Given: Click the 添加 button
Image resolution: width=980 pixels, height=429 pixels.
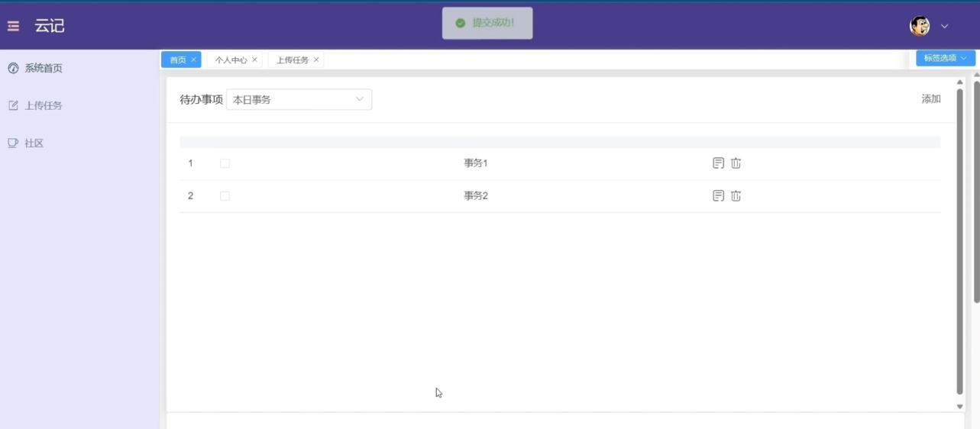Looking at the screenshot, I should pyautogui.click(x=930, y=99).
